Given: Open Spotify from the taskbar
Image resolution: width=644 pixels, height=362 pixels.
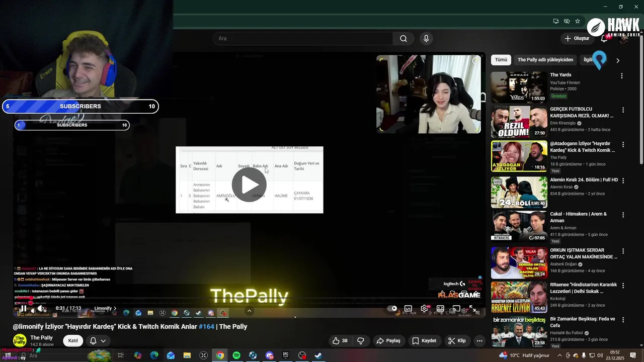Looking at the screenshot, I should pyautogui.click(x=236, y=355).
